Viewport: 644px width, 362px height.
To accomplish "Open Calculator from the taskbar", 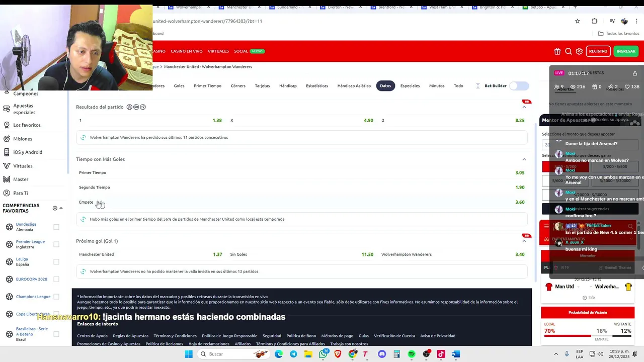I will pos(396,354).
